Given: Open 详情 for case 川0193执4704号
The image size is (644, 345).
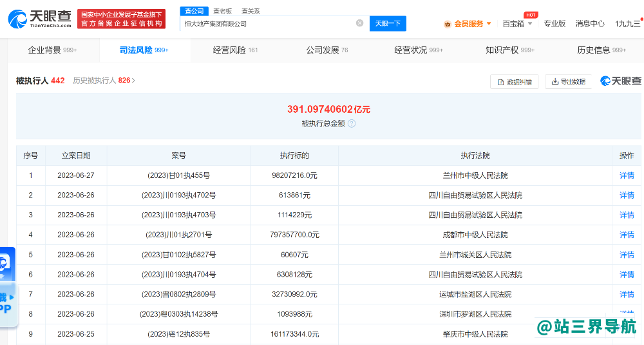Looking at the screenshot, I should [x=627, y=275].
